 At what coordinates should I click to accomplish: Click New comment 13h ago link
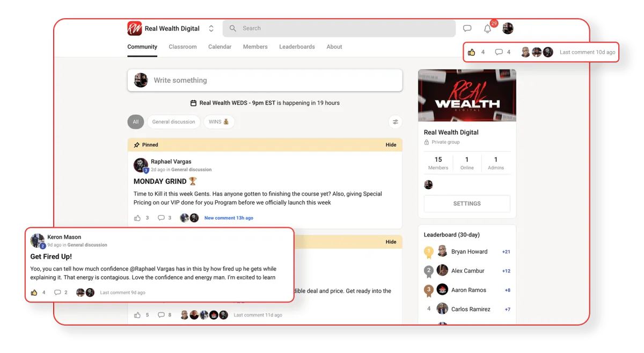(x=229, y=218)
